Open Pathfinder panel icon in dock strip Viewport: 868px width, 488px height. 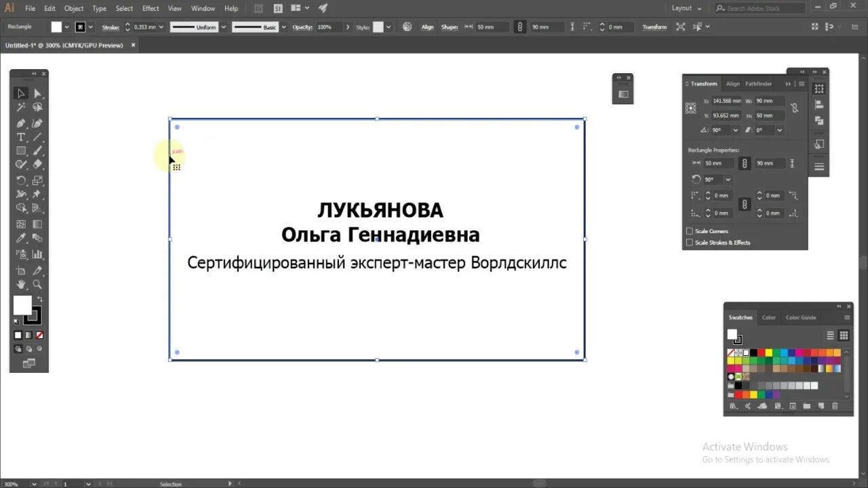pyautogui.click(x=819, y=120)
